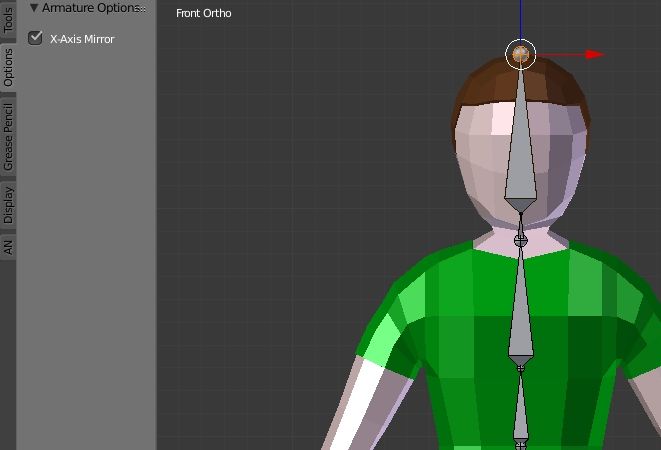Select the head bone tip sphere
This screenshot has width=661, height=450.
coord(521,53)
